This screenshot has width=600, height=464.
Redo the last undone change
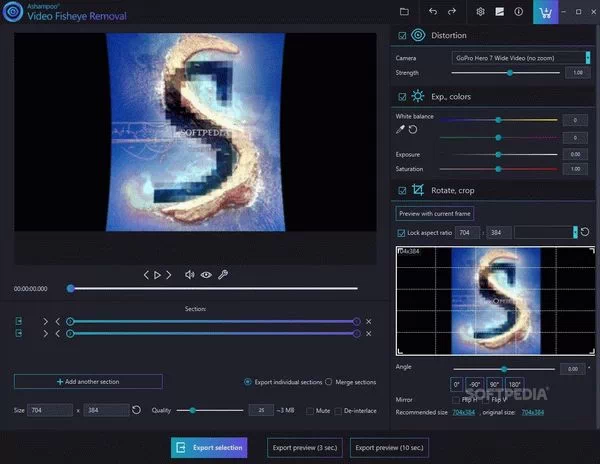coord(452,12)
